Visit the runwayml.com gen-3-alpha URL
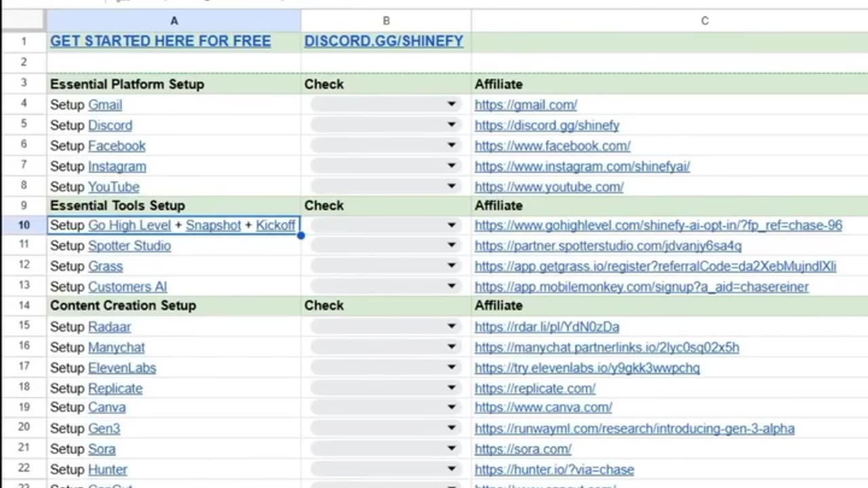 click(634, 428)
